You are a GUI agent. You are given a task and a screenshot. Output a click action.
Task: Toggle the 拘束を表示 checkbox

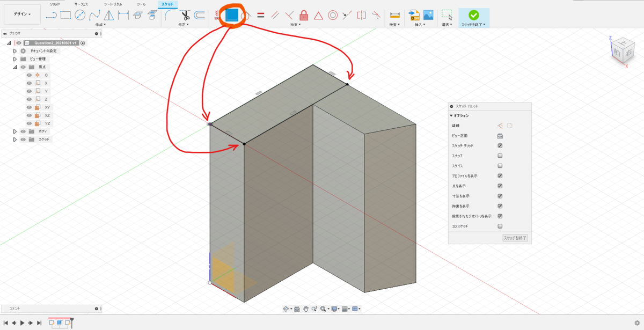point(500,206)
